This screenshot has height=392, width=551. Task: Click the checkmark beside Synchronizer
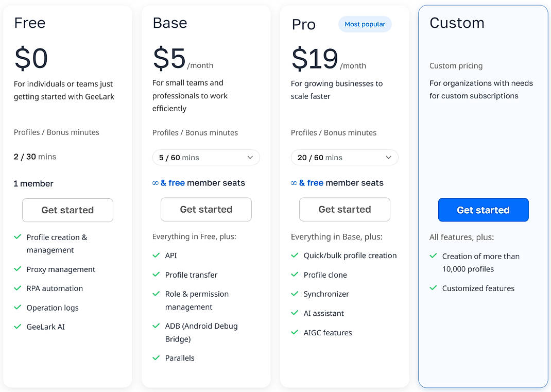click(295, 294)
